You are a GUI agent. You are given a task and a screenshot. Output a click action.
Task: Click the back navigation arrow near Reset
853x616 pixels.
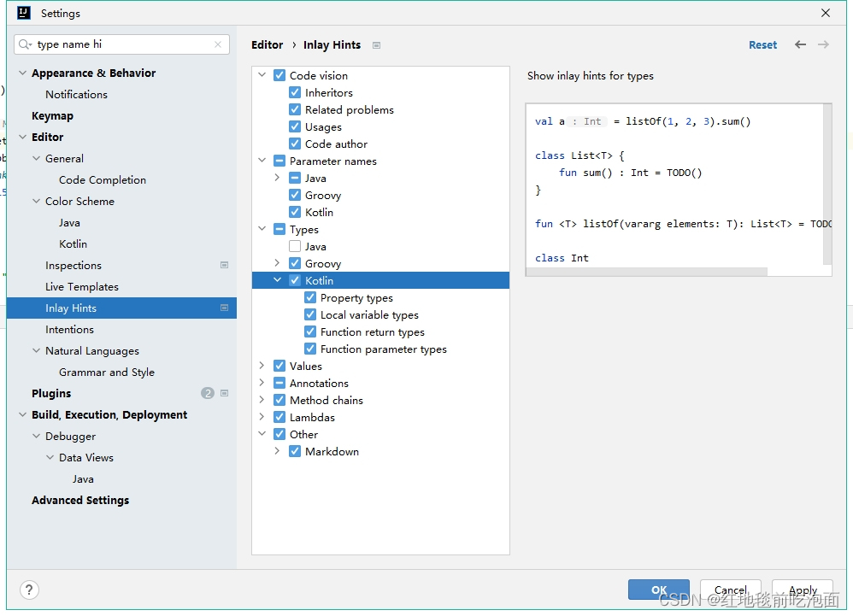800,44
